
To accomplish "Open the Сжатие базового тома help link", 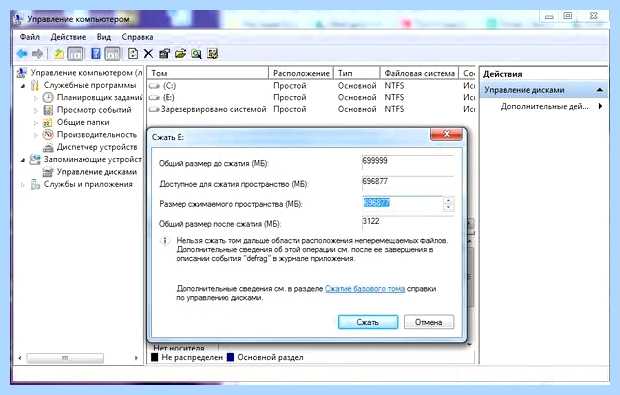I will 365,289.
